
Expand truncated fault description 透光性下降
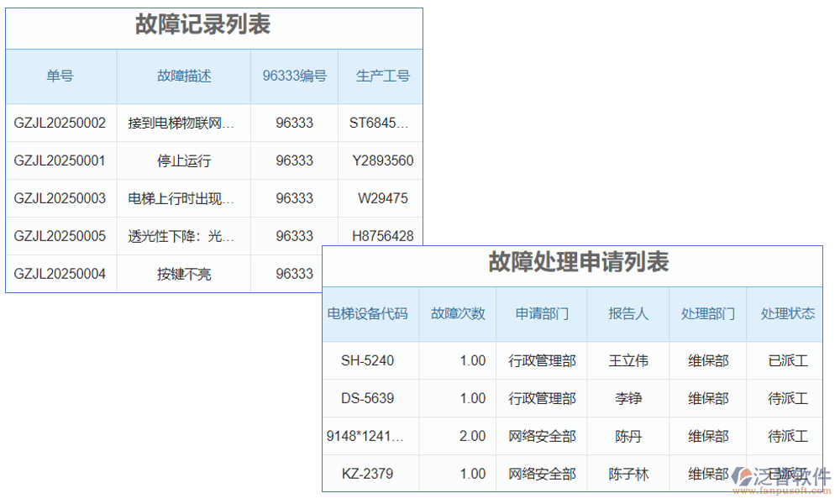point(183,236)
